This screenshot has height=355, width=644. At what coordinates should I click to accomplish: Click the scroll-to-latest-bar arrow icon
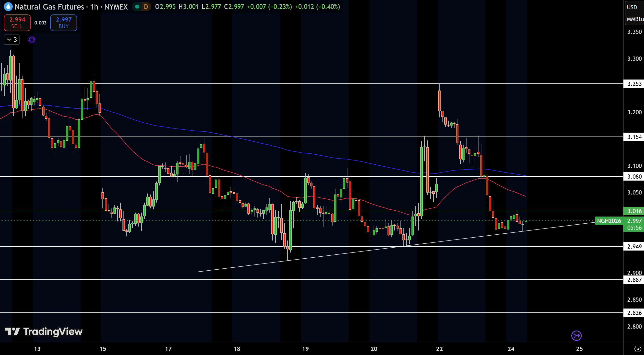[x=576, y=335]
